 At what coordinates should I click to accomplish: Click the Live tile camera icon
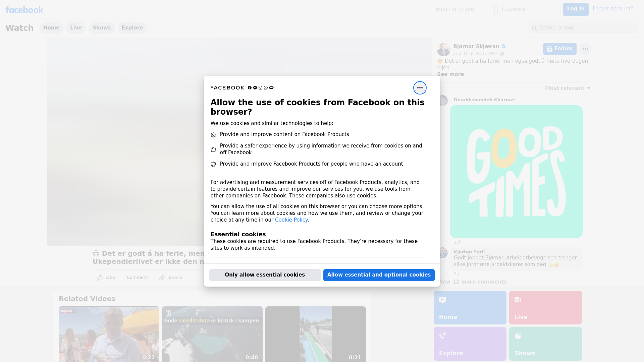[518, 300]
